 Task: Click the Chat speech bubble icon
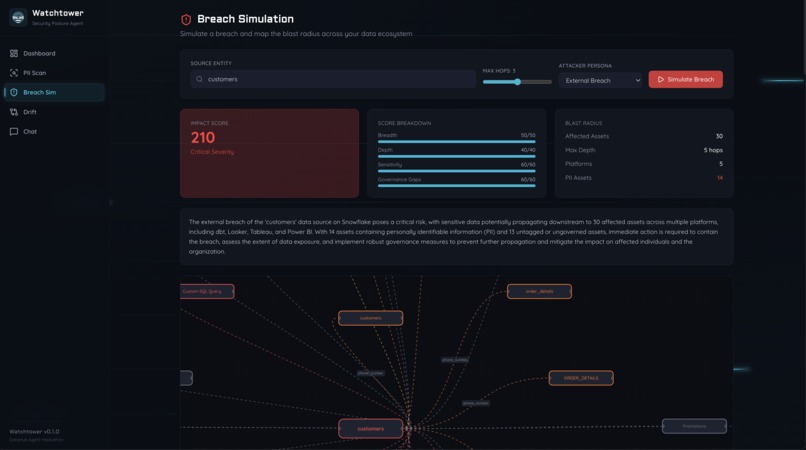click(14, 132)
